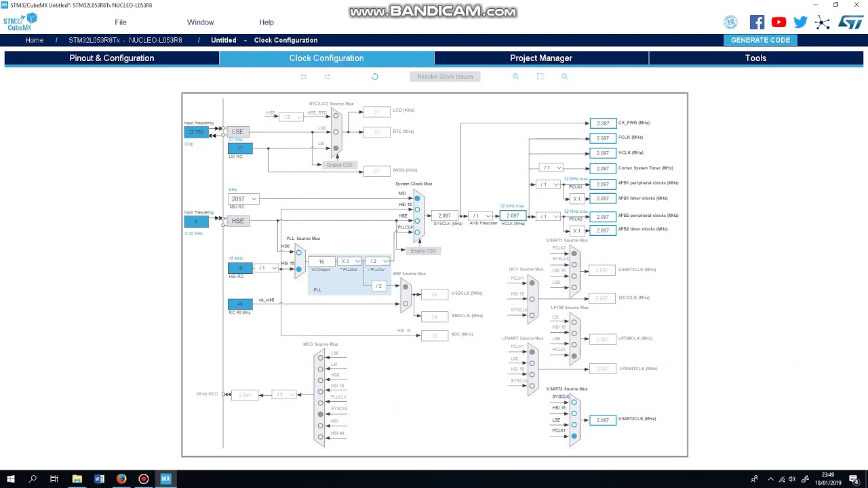Go to Home breadcrumb
The width and height of the screenshot is (868, 488).
[35, 40]
